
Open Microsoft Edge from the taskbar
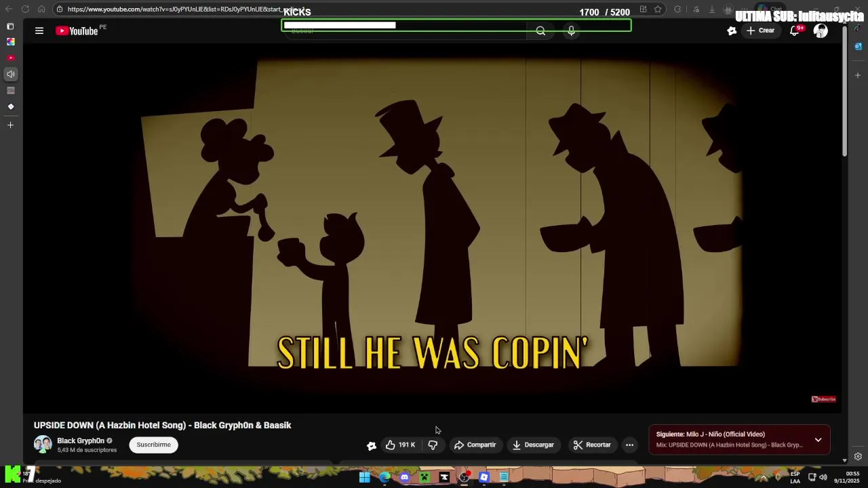pos(384,477)
